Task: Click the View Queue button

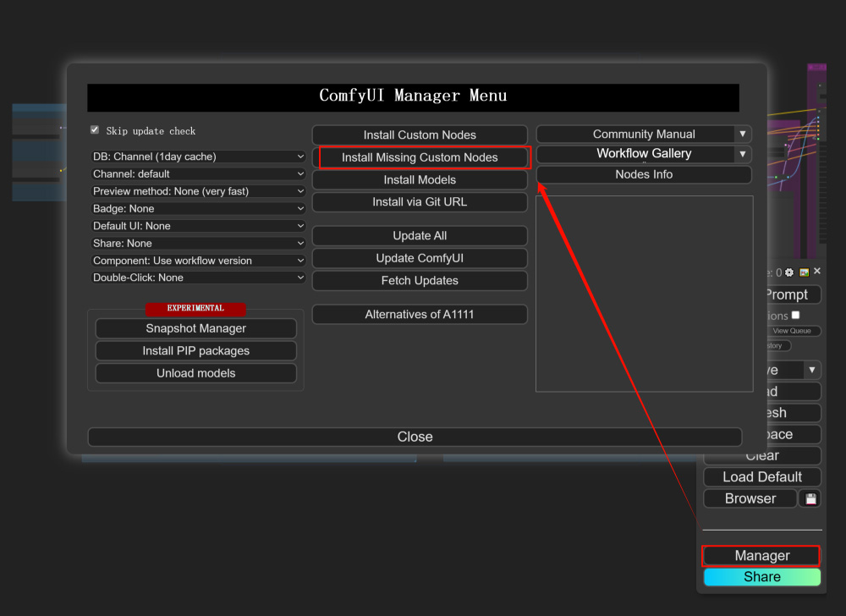Action: (793, 331)
